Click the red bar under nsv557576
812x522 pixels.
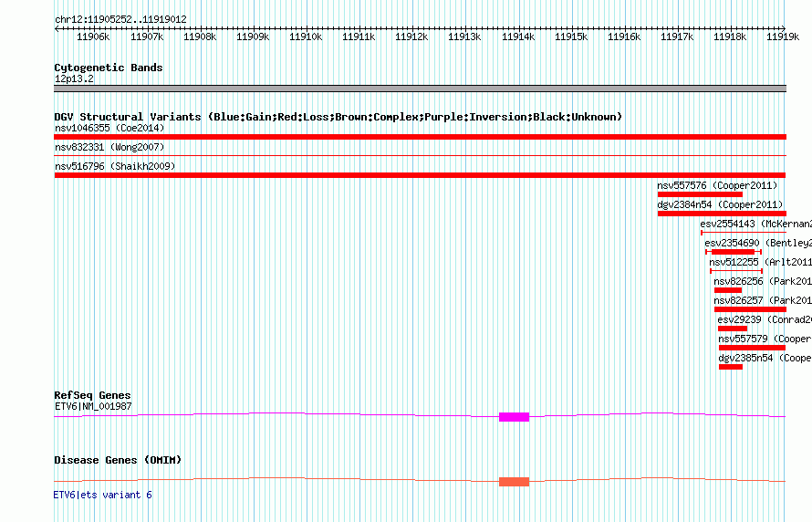coord(700,194)
